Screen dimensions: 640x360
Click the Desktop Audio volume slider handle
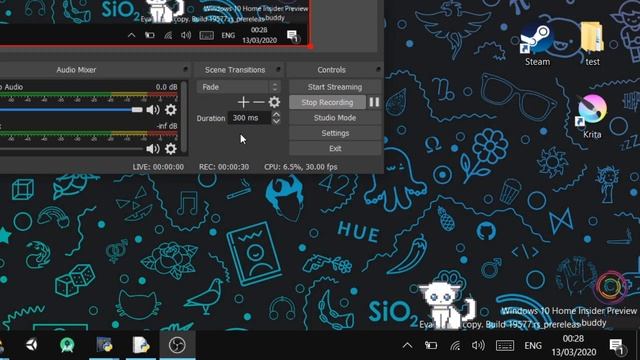[x=137, y=110]
